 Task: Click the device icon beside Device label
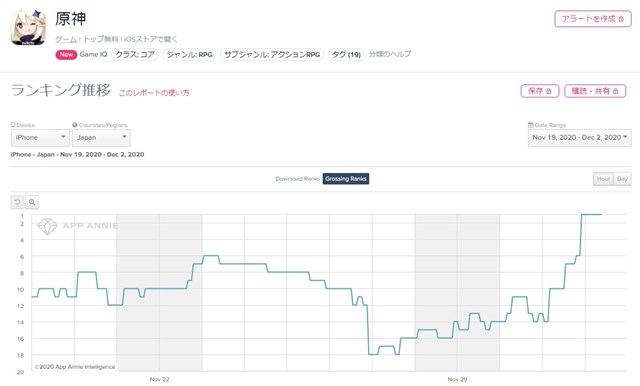click(x=13, y=125)
